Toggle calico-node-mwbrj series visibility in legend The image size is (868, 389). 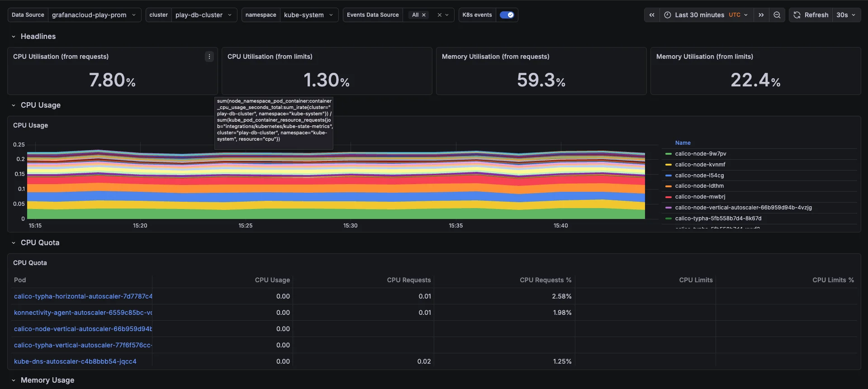point(700,197)
